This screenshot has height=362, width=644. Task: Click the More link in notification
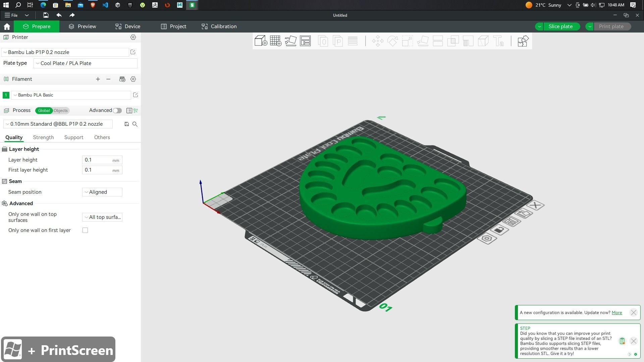point(616,312)
